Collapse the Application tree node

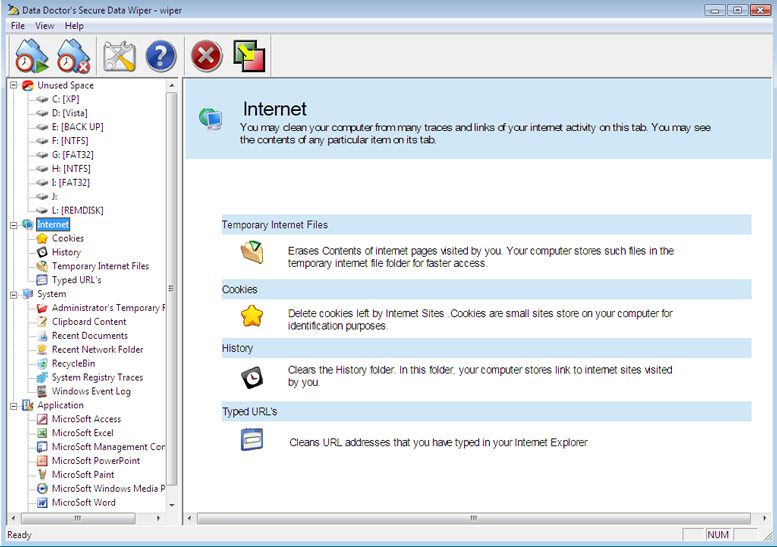(x=13, y=406)
